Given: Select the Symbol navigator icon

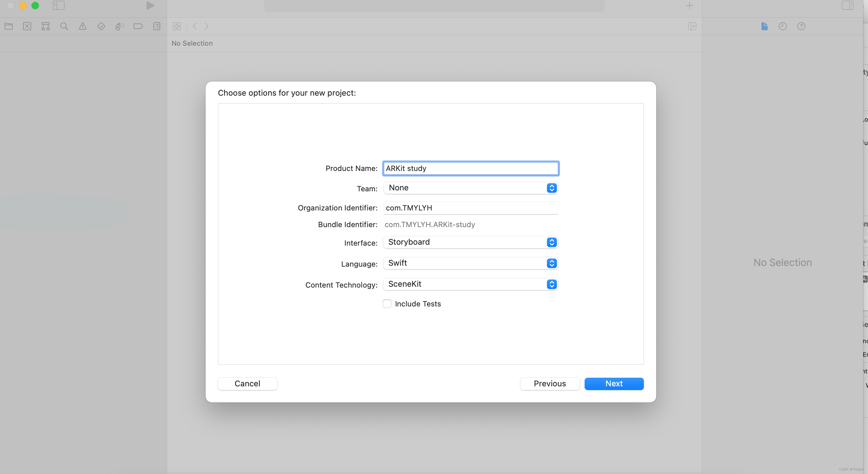Looking at the screenshot, I should tap(45, 26).
